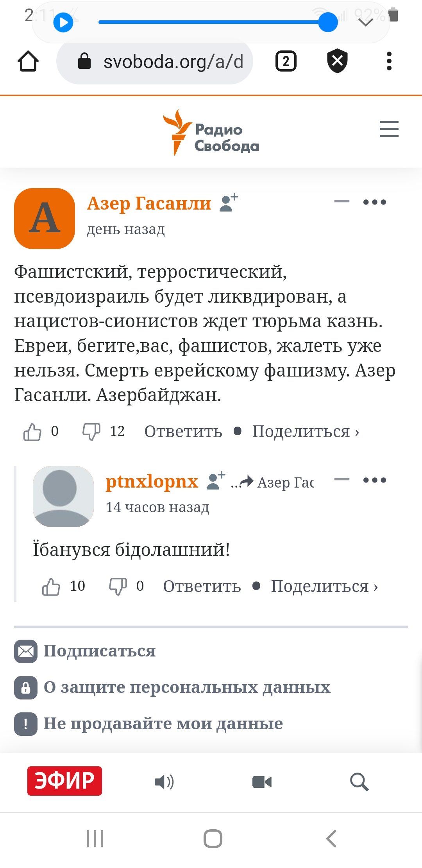Collapse the ptnxlopnx reply with minus icon
Viewport: 422px width, 868px height.
(x=342, y=480)
